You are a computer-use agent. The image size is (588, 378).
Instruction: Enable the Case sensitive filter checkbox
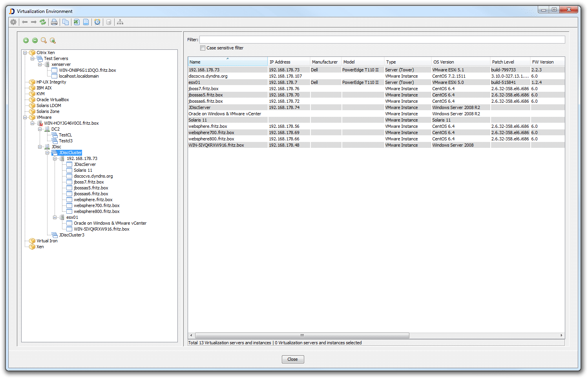click(203, 48)
